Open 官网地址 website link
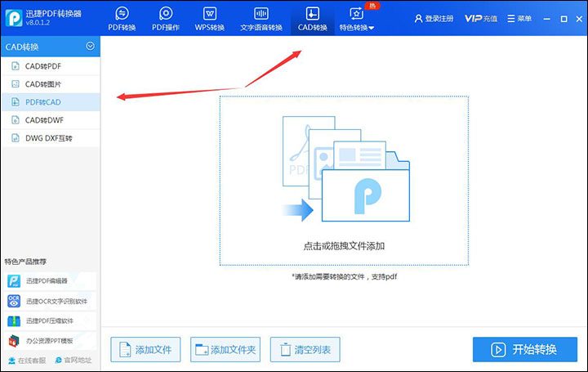Screen dimensions: 588x372 pos(73,361)
